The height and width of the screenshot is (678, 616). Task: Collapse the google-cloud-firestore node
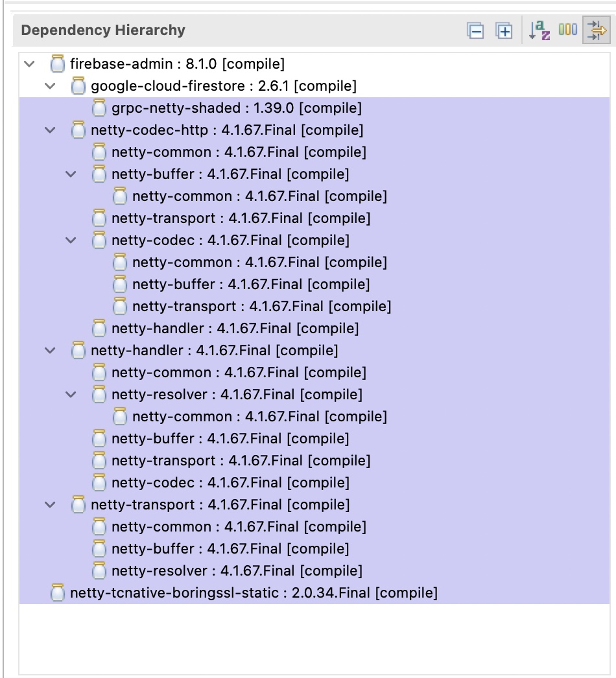tap(50, 86)
